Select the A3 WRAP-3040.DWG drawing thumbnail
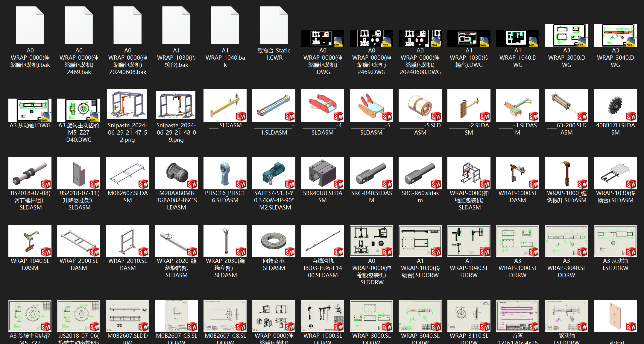The height and width of the screenshot is (344, 644). (x=615, y=35)
